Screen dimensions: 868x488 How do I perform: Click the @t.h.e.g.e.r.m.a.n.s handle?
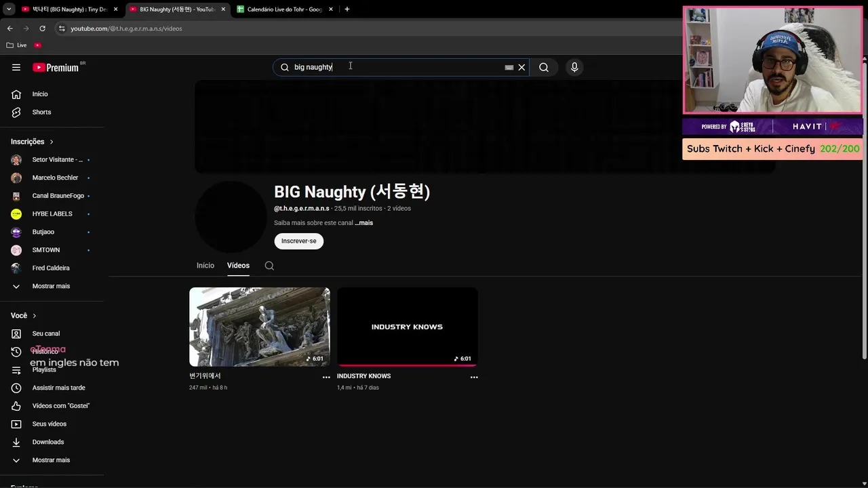302,209
